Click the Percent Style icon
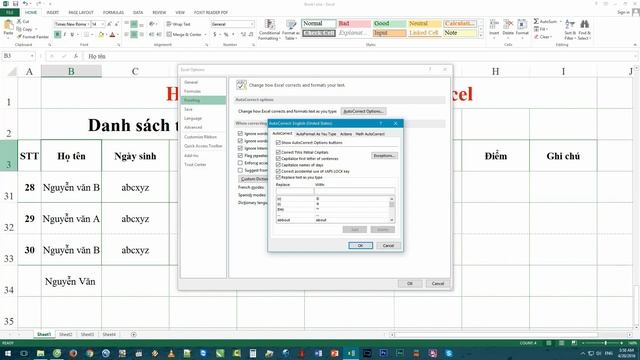640x360 pixels. [226, 35]
